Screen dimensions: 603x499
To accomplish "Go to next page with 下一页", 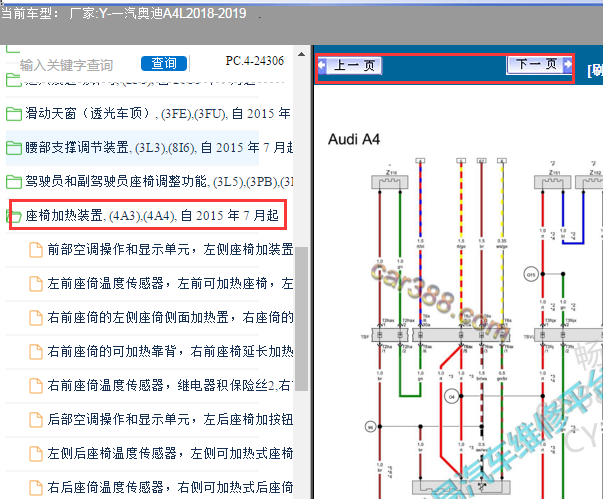I will pyautogui.click(x=540, y=64).
